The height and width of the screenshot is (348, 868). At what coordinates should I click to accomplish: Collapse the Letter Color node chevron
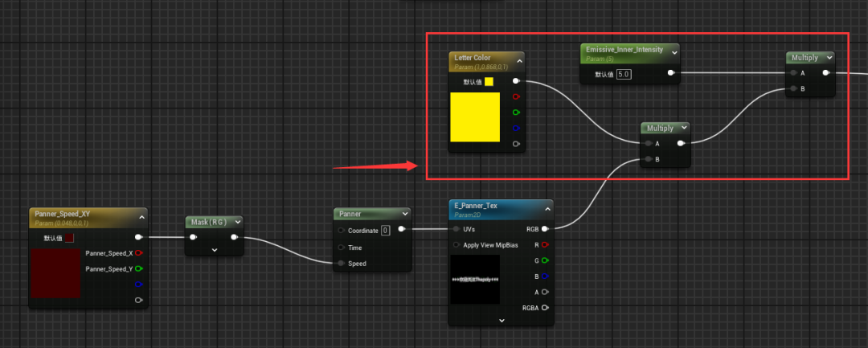click(x=519, y=61)
